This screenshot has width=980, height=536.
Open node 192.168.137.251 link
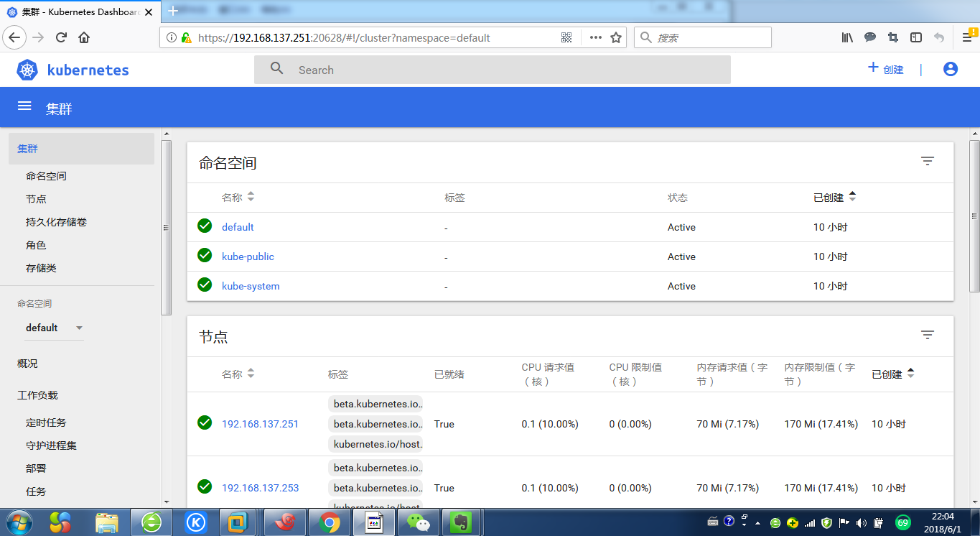tap(260, 424)
